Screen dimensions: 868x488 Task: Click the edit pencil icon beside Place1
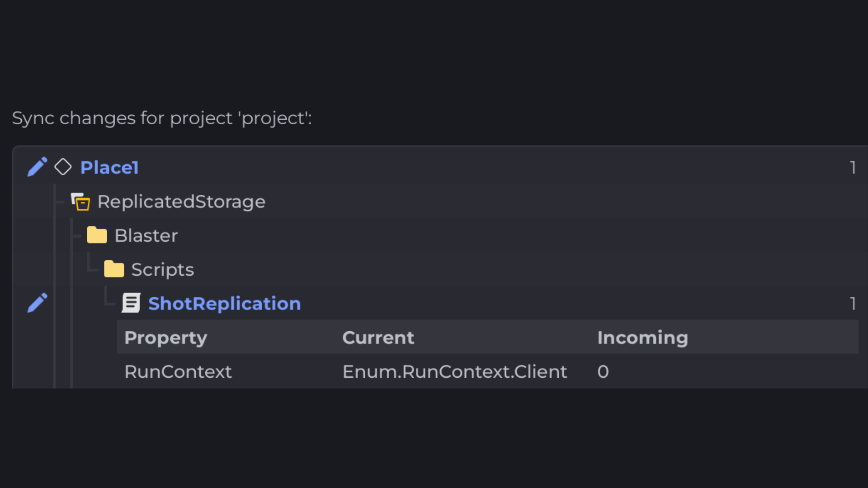coord(37,167)
